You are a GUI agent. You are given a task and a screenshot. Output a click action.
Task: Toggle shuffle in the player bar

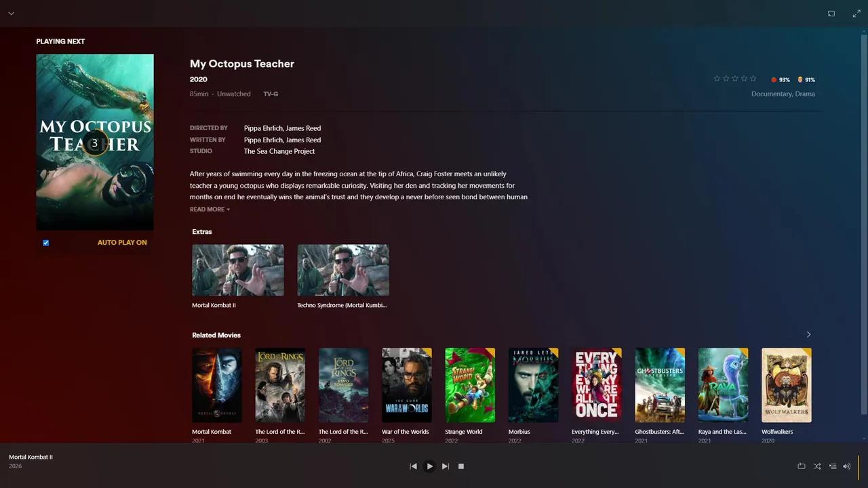point(817,466)
